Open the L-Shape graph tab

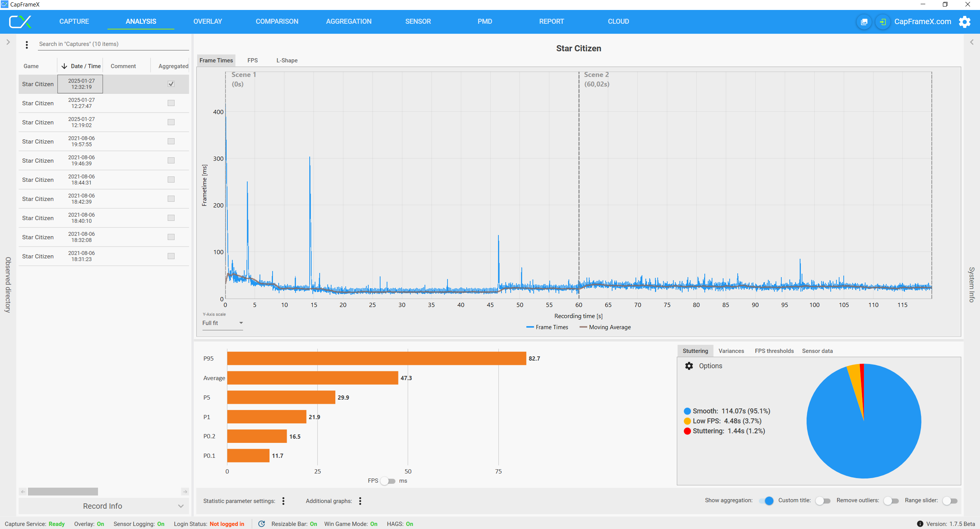(x=287, y=60)
